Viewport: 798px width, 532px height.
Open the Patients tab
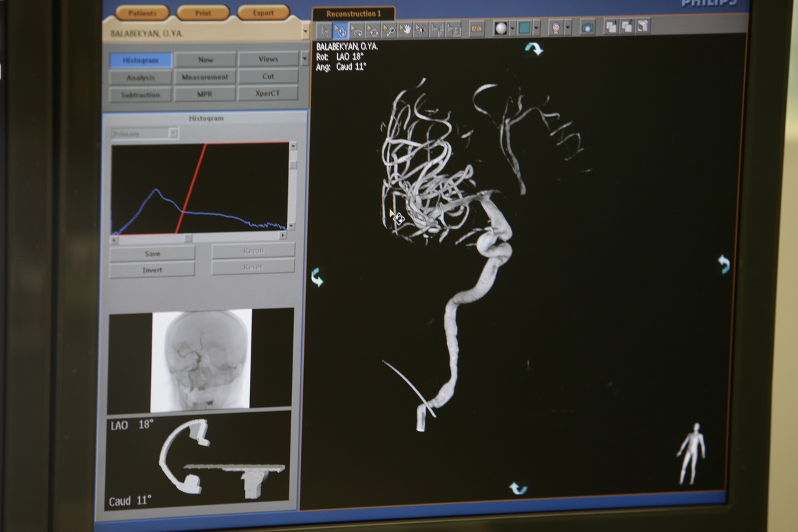(142, 13)
